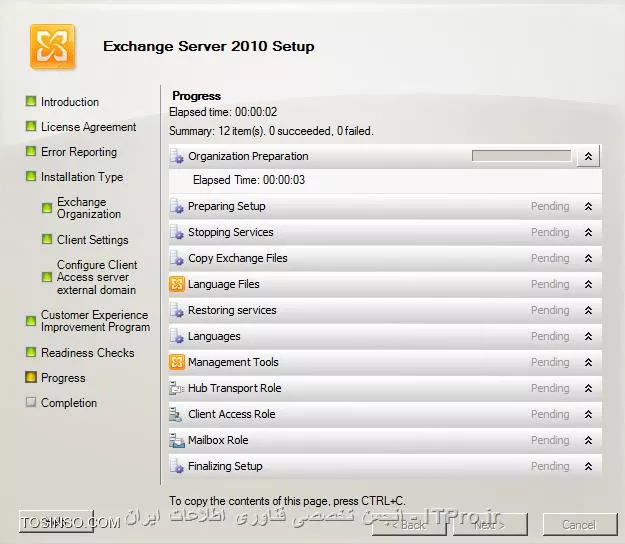Click the Pending status for Finalizing Setup
The image size is (625, 544).
point(550,466)
